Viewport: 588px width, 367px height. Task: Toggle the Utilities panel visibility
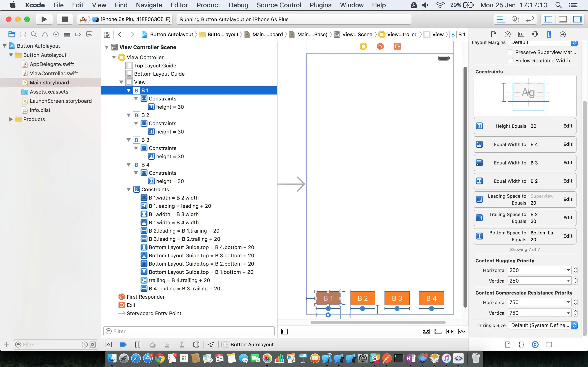click(577, 19)
